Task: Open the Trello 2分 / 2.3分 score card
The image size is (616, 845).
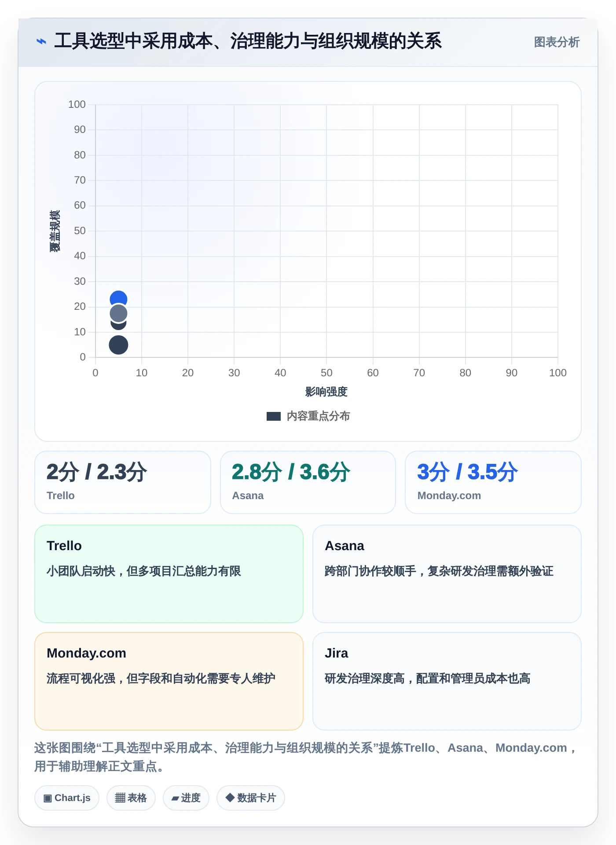Action: pos(123,482)
